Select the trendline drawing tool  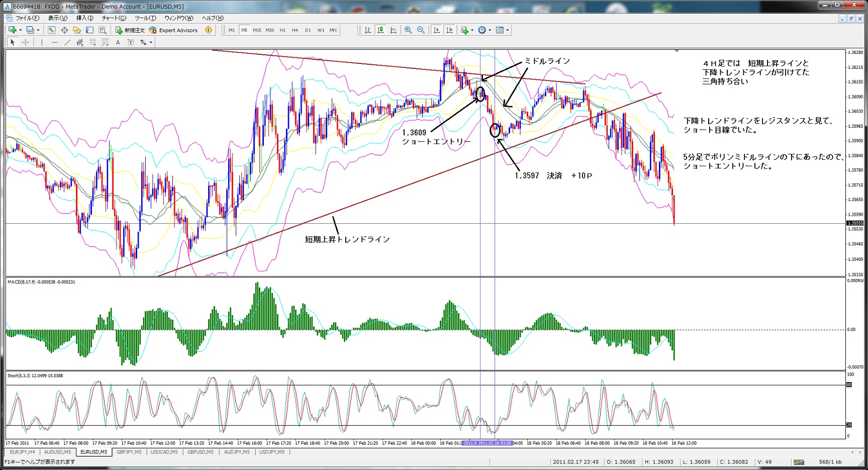tap(67, 42)
